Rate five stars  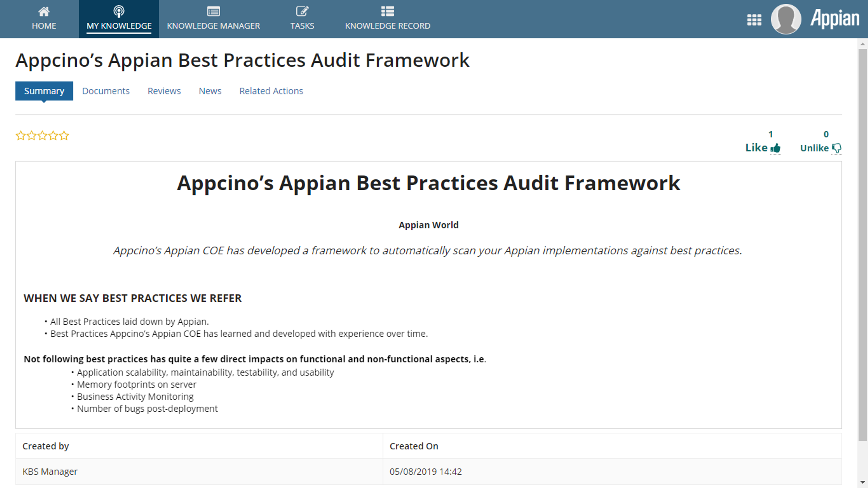[64, 135]
